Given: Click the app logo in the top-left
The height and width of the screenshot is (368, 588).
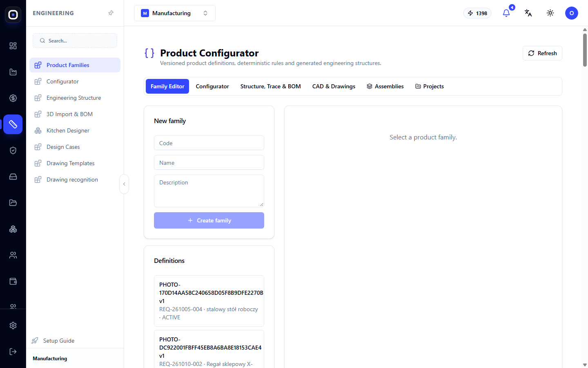Looking at the screenshot, I should click(x=13, y=15).
